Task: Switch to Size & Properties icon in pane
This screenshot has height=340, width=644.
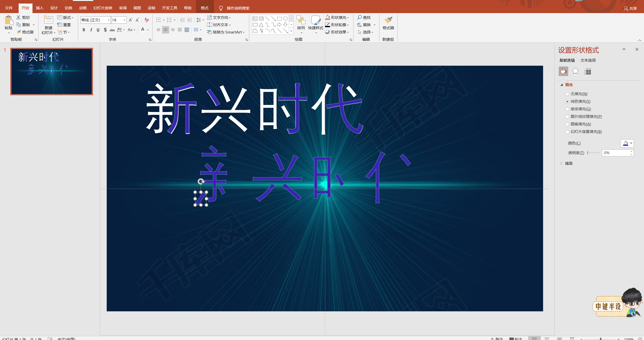Action: point(588,72)
